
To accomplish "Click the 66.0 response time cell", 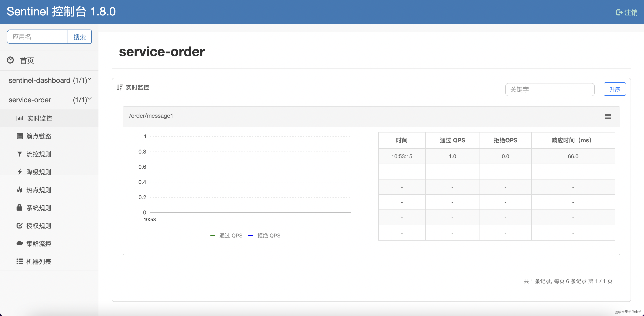I will [x=573, y=156].
